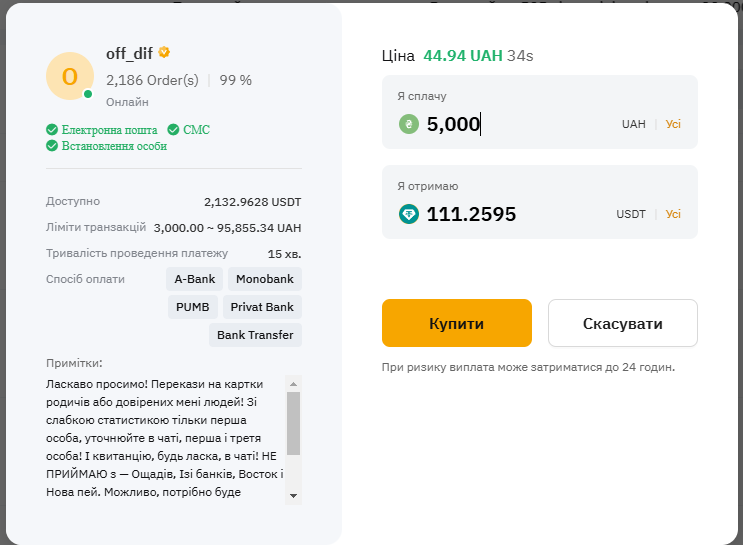Choose the PUMB payment tag
Image resolution: width=743 pixels, height=545 pixels.
(192, 307)
